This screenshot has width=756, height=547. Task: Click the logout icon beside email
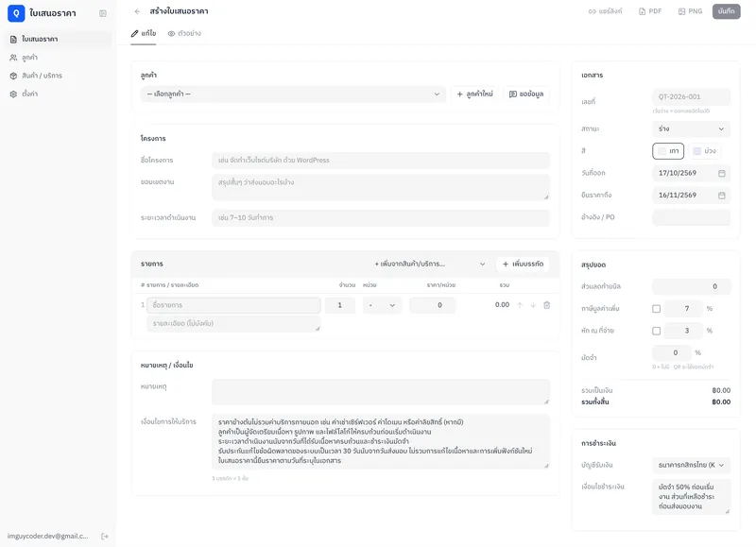click(105, 536)
